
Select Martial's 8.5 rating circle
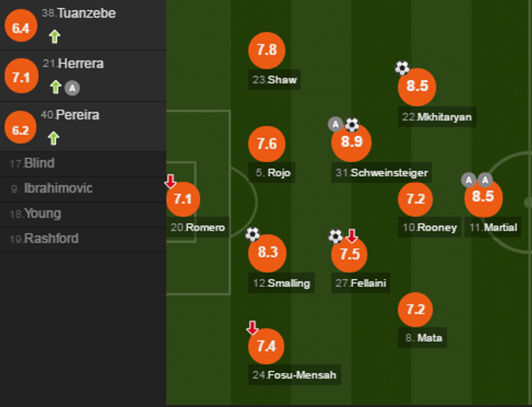(x=483, y=197)
